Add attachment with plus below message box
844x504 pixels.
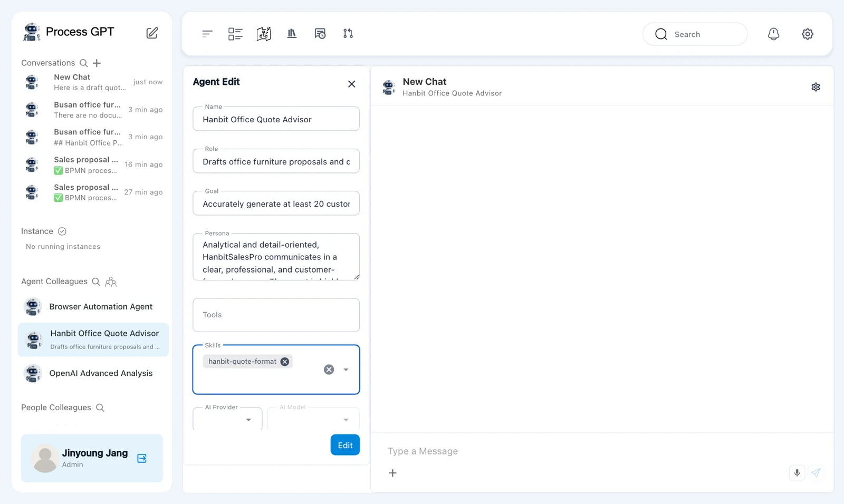tap(392, 473)
